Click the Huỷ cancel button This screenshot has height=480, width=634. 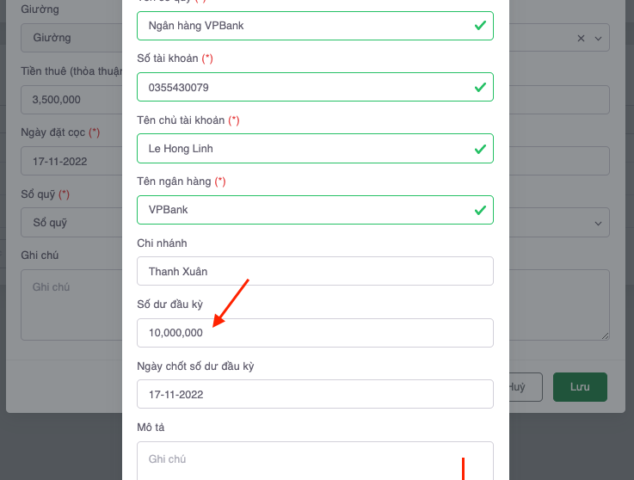[x=518, y=387]
